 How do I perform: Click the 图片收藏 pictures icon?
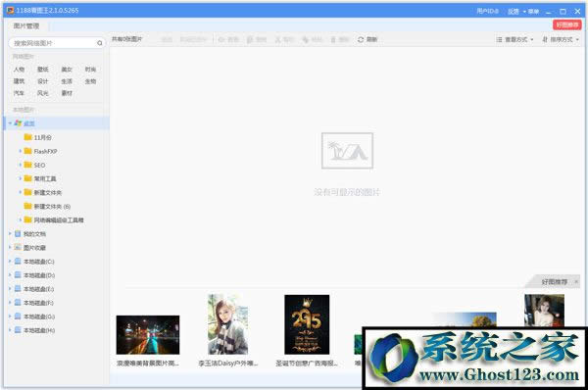pos(18,247)
